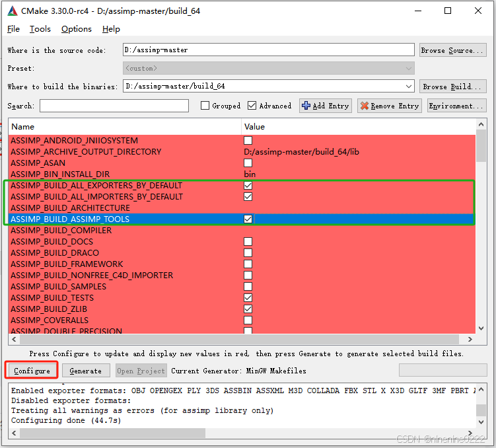This screenshot has height=448, width=496.
Task: Enable ASSIMP_BUILD_FRAMEWORK checkbox
Action: click(248, 264)
